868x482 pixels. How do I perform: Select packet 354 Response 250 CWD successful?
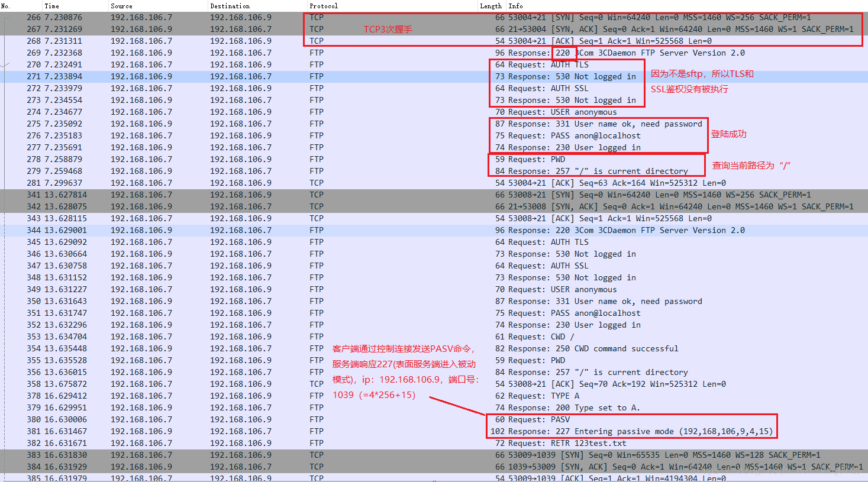point(434,348)
